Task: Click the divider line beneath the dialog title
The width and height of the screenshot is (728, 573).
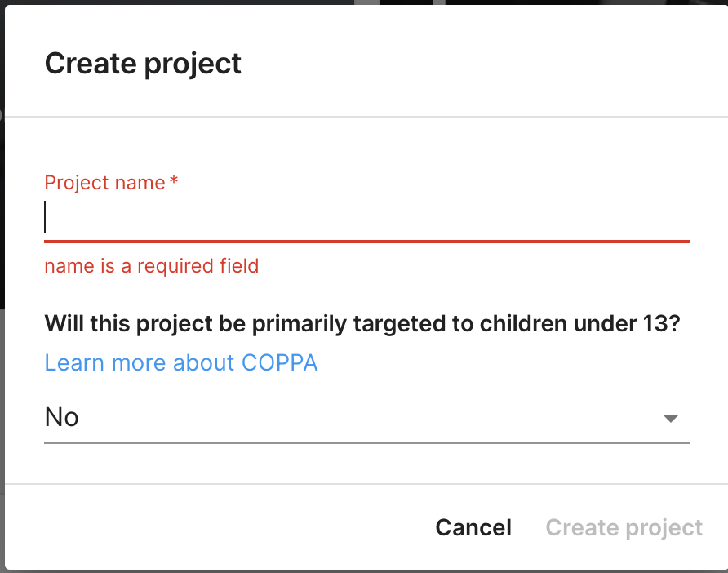Action: [x=367, y=117]
